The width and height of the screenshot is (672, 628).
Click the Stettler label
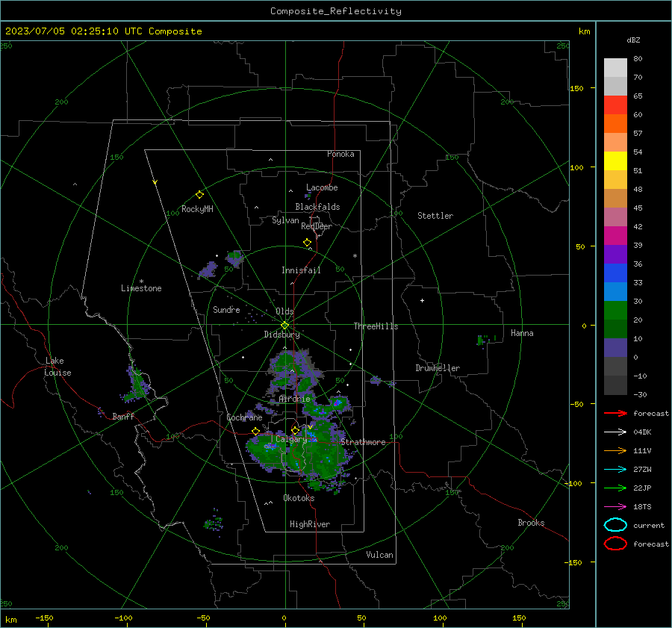435,216
